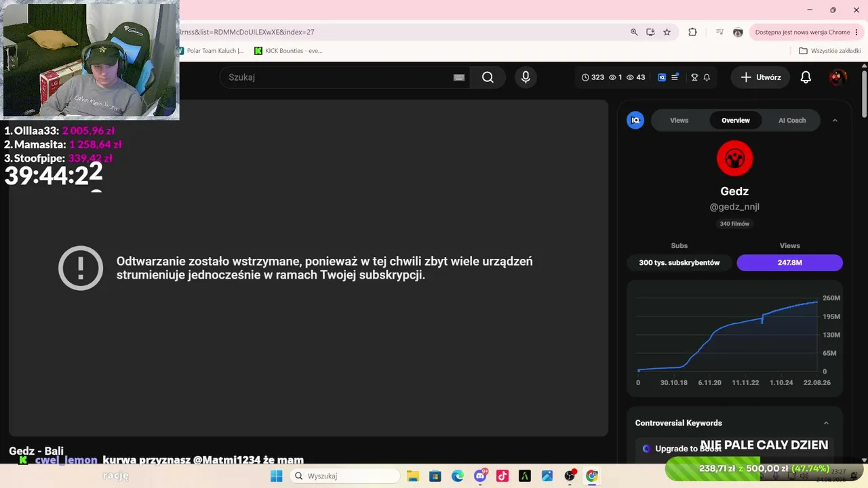
Task: Select the Overview tab in vidIQ panel
Action: coord(736,120)
